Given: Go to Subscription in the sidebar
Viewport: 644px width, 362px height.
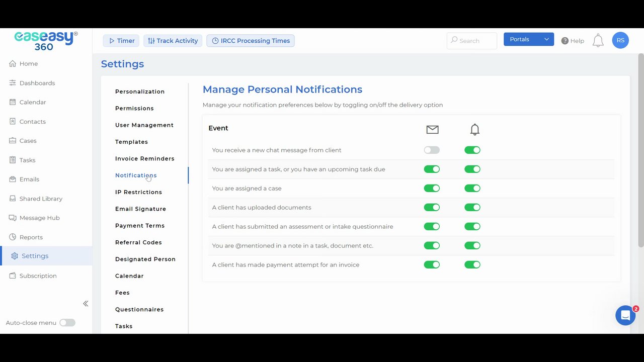Looking at the screenshot, I should [x=38, y=276].
